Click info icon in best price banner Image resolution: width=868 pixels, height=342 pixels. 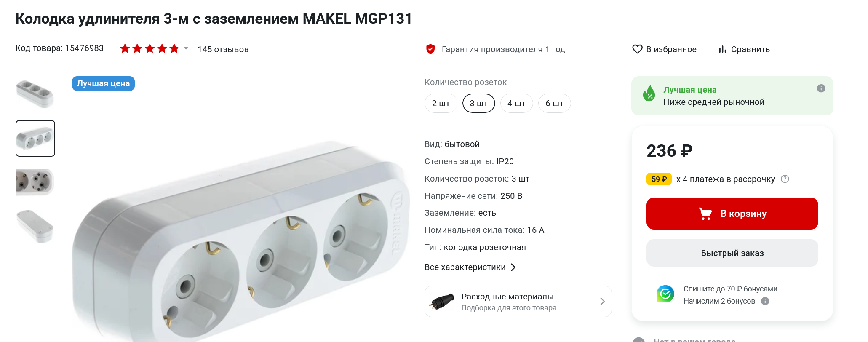coord(821,88)
